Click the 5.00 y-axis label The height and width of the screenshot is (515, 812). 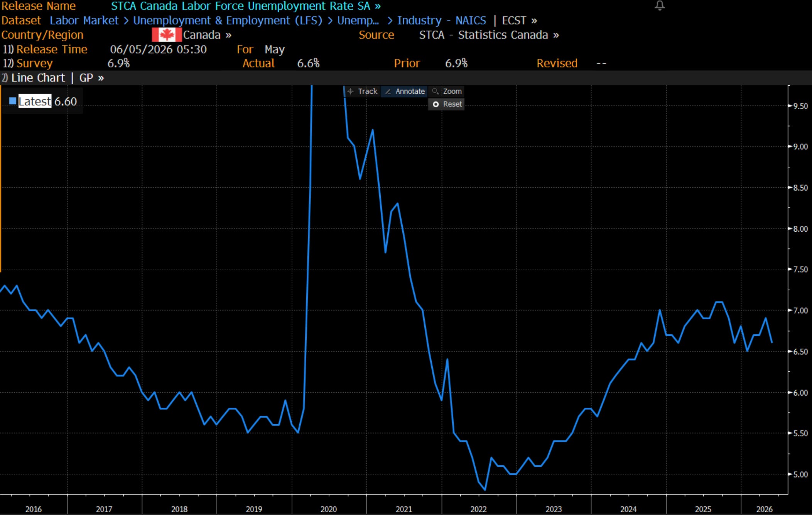pyautogui.click(x=800, y=474)
